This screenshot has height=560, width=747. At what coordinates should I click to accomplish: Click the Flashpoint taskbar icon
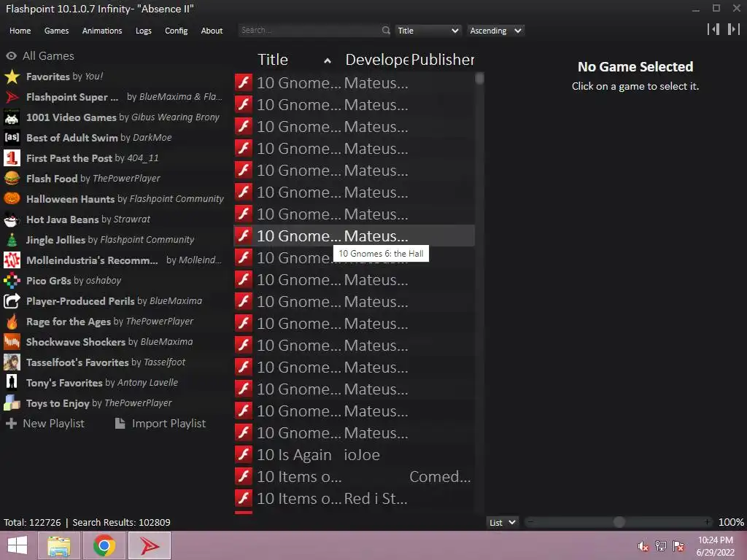(x=149, y=545)
